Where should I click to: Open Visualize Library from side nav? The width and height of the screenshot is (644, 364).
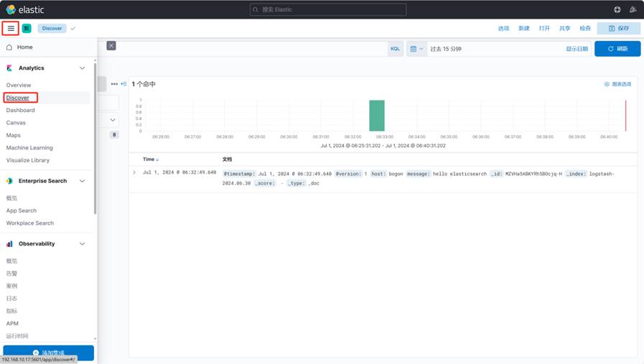[27, 160]
